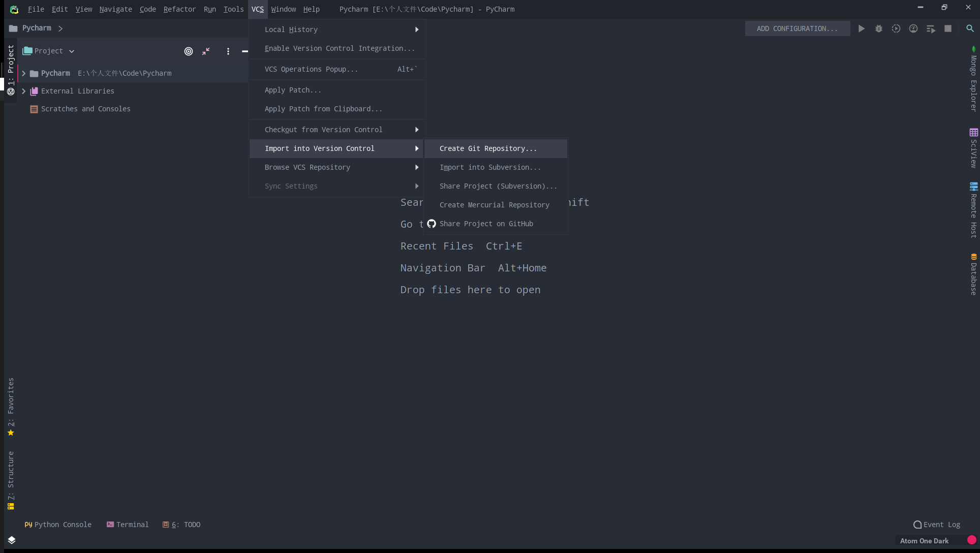Open 6: TODO tool window

pos(181,525)
